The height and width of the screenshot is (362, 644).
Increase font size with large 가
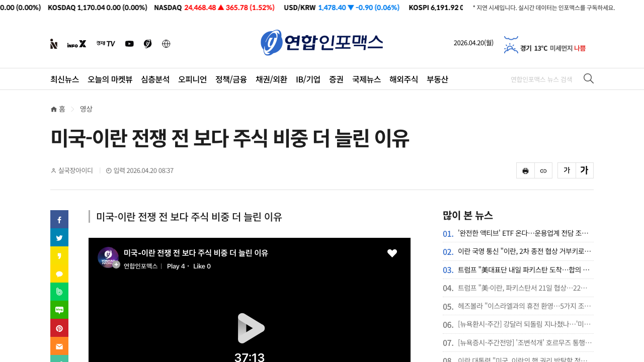pyautogui.click(x=585, y=170)
